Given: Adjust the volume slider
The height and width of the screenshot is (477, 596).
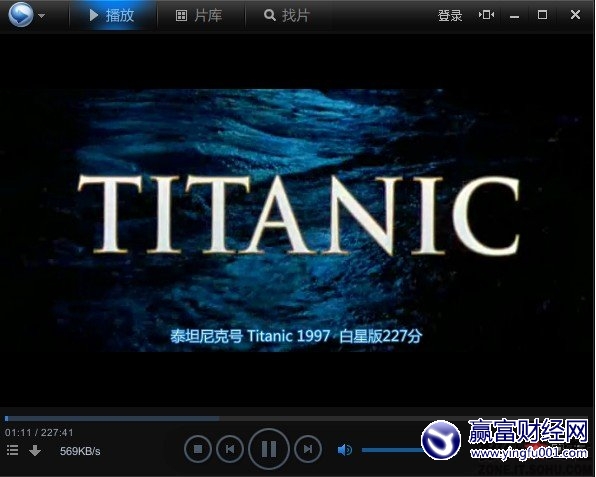Looking at the screenshot, I should 393,450.
